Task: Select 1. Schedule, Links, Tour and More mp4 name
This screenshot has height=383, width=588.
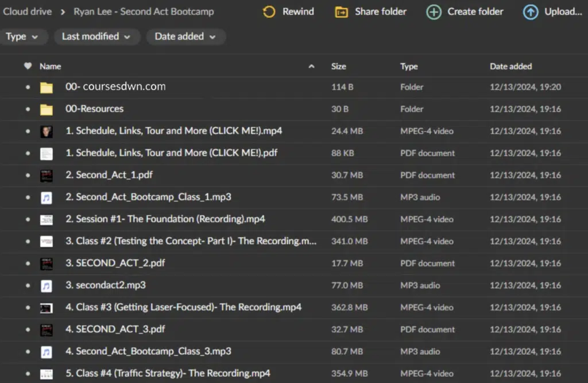Action: [173, 131]
